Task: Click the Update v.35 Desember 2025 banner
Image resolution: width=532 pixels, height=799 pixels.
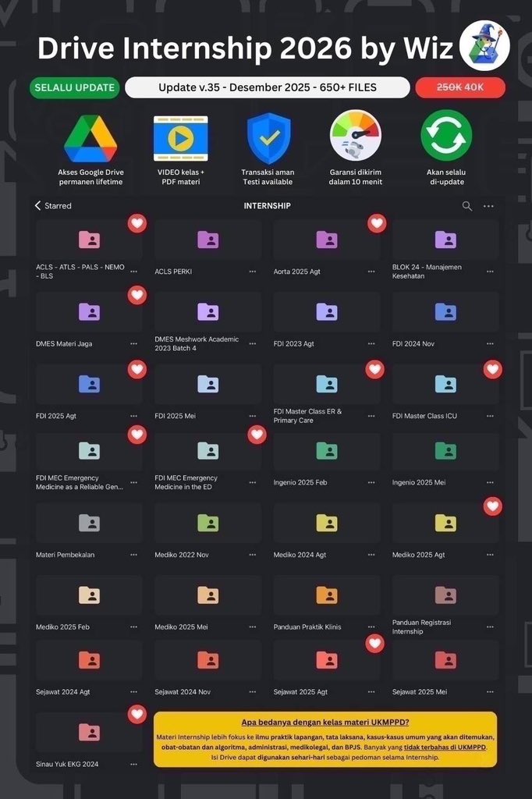Action: 268,87
